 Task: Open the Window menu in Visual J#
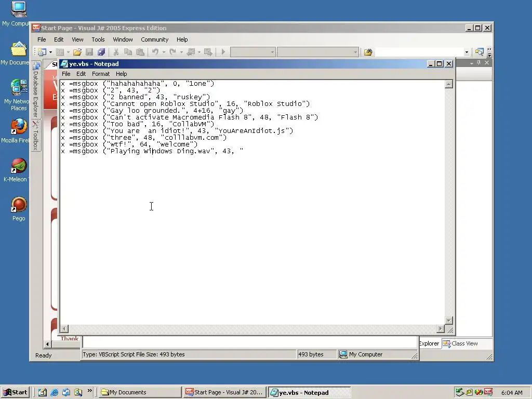pyautogui.click(x=123, y=39)
